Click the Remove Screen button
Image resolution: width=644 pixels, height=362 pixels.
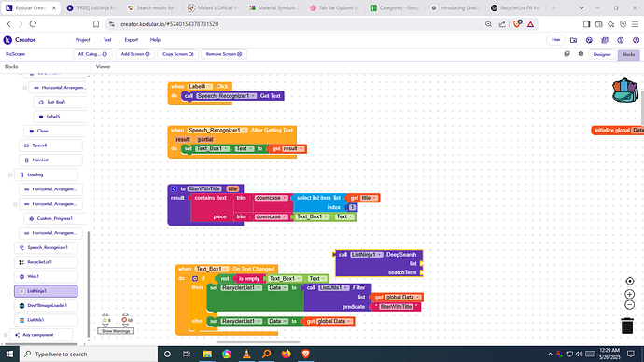coord(223,54)
